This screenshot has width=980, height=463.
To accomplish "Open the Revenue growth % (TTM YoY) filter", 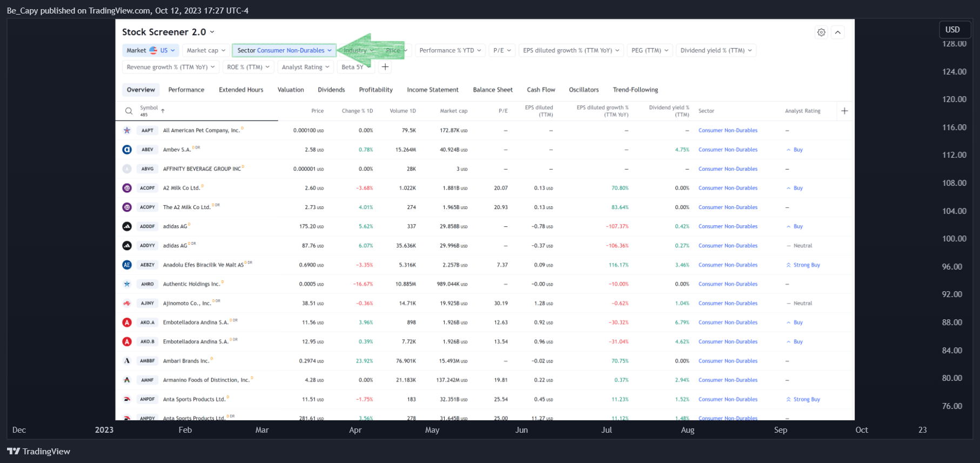I will pyautogui.click(x=171, y=67).
